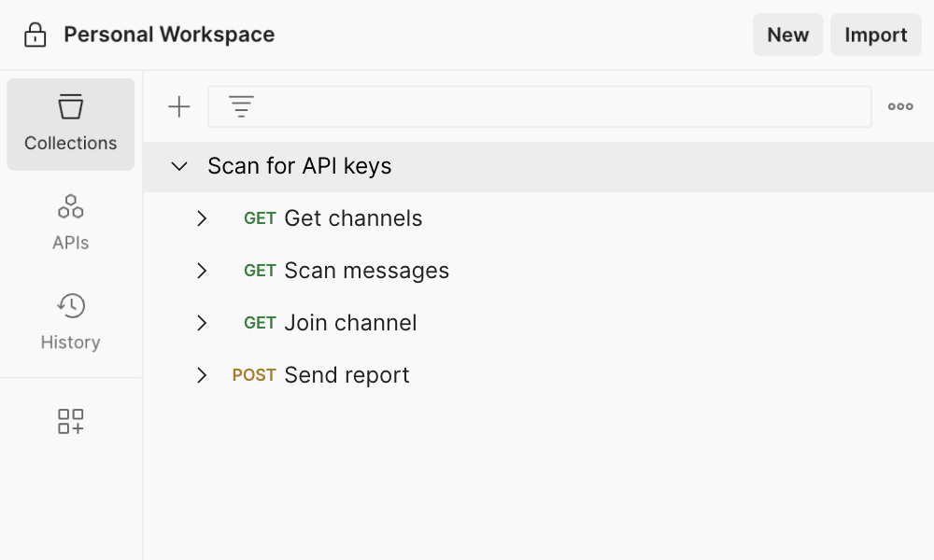
Task: Click the workspace visibility lock icon
Action: coord(34,34)
